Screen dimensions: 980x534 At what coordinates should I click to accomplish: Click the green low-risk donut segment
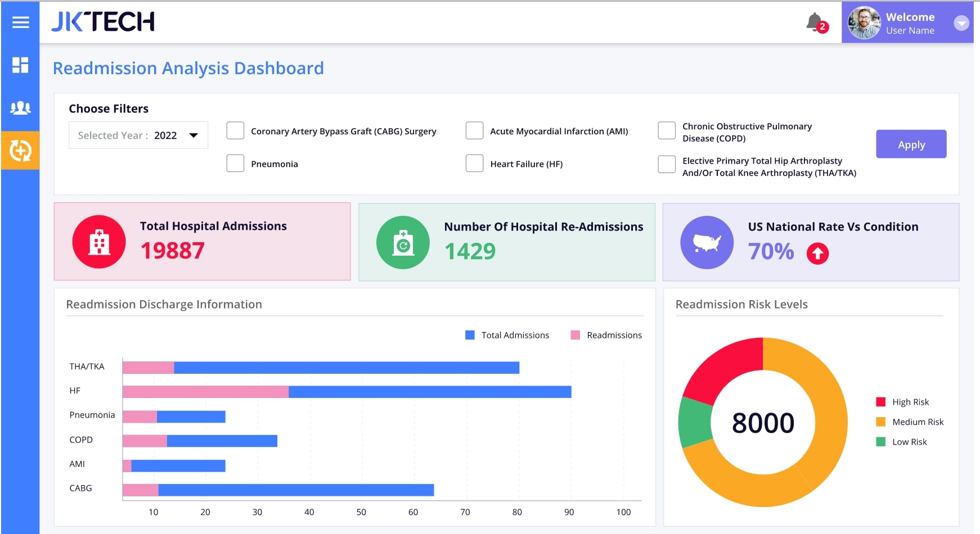(695, 423)
